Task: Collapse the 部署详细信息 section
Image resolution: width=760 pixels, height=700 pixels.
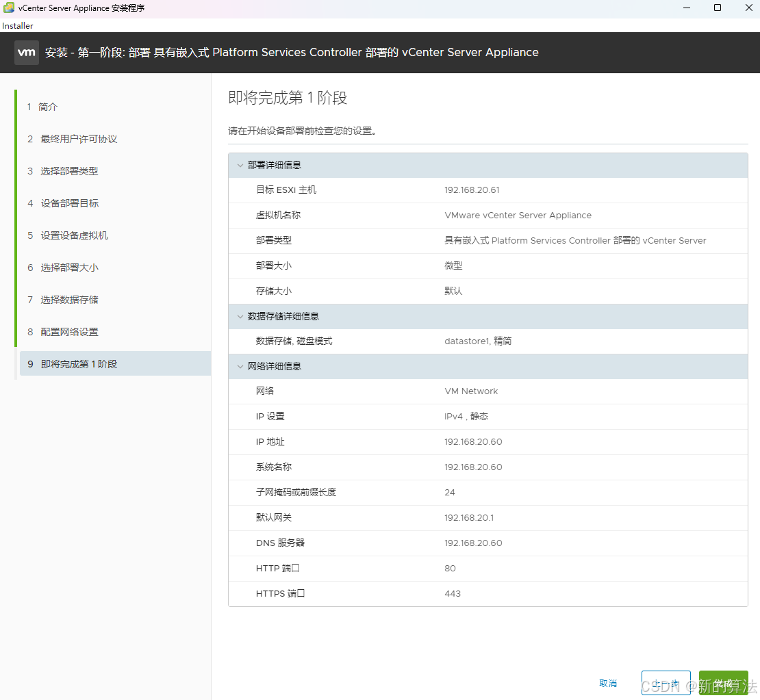Action: point(240,165)
